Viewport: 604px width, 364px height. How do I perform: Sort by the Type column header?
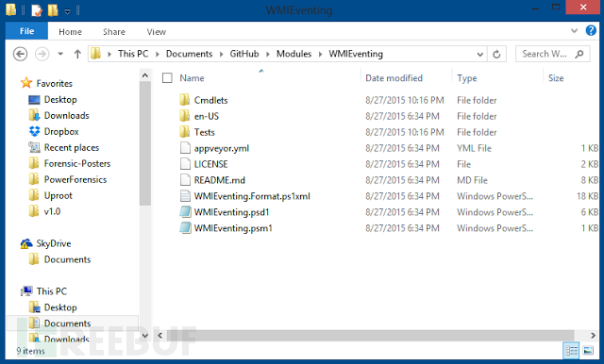coord(467,78)
